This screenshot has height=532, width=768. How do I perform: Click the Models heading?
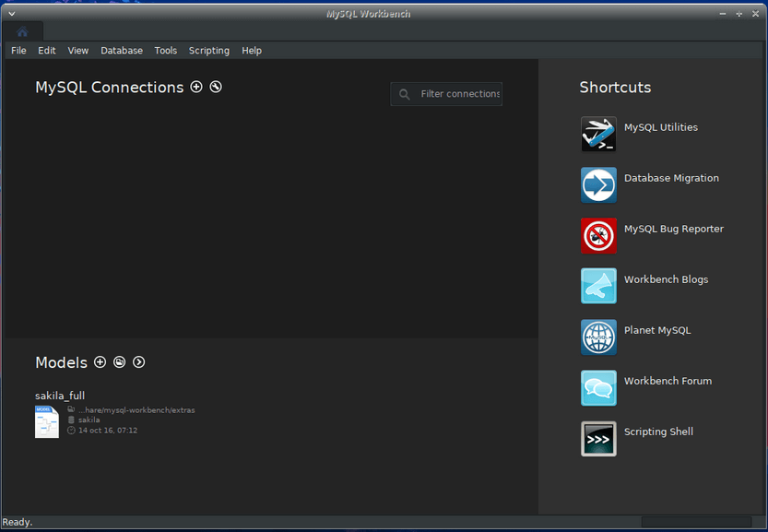point(61,362)
